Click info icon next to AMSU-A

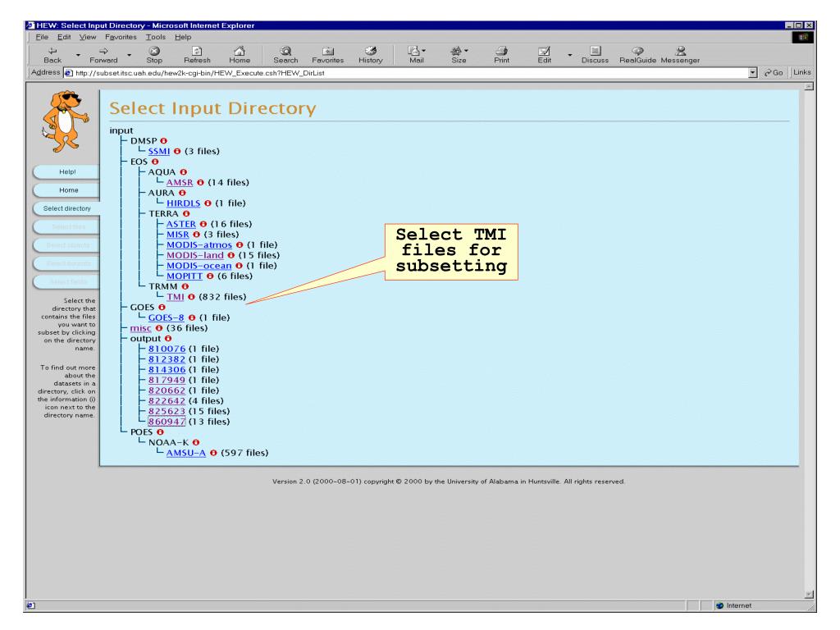click(213, 453)
